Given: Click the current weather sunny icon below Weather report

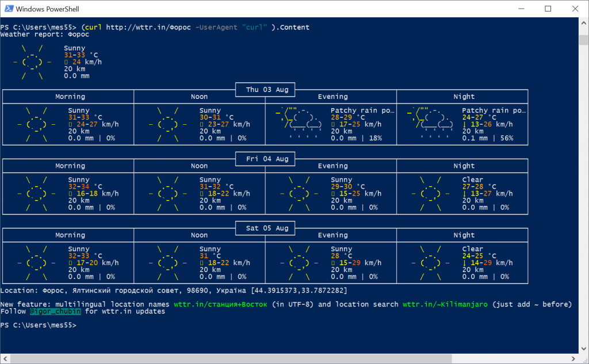Looking at the screenshot, I should 32,62.
